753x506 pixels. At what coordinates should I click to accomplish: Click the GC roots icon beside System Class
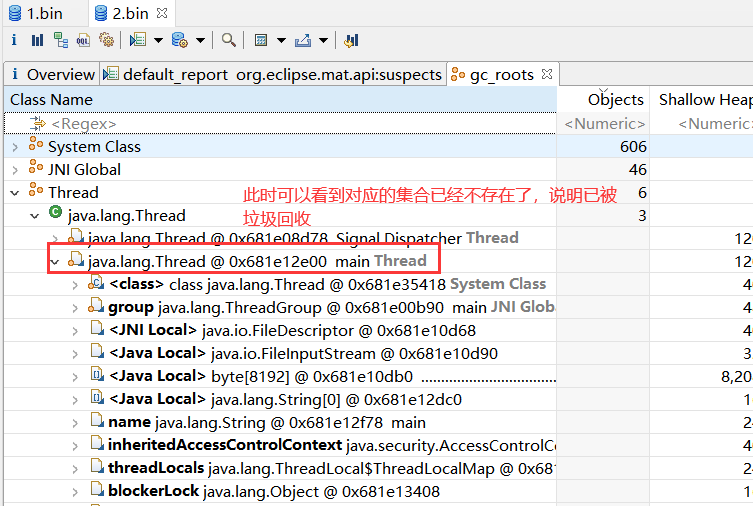(36, 143)
